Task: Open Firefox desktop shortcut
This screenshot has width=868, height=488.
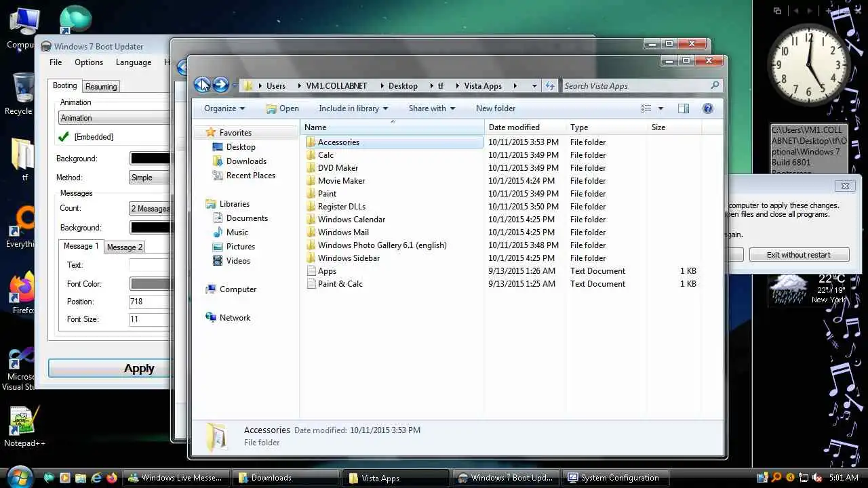Action: pyautogui.click(x=22, y=293)
